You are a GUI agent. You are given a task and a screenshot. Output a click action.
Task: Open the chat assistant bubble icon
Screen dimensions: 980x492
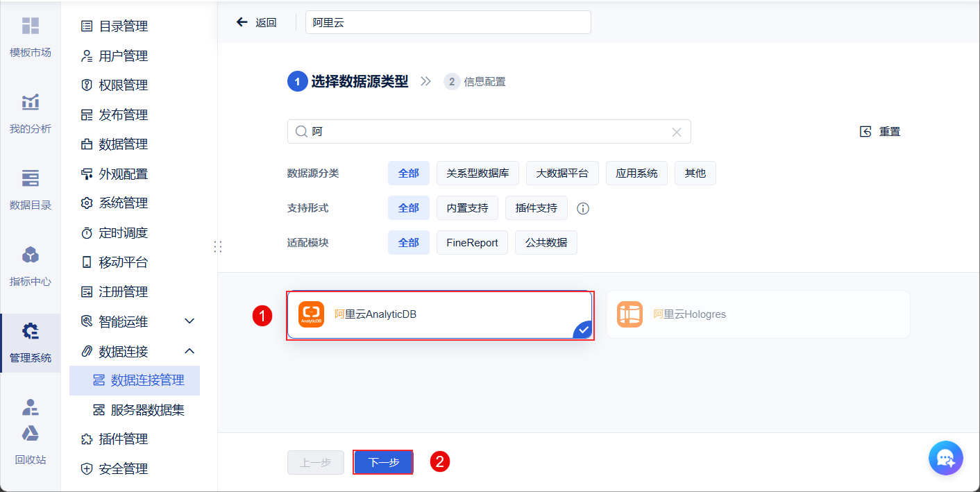point(946,458)
